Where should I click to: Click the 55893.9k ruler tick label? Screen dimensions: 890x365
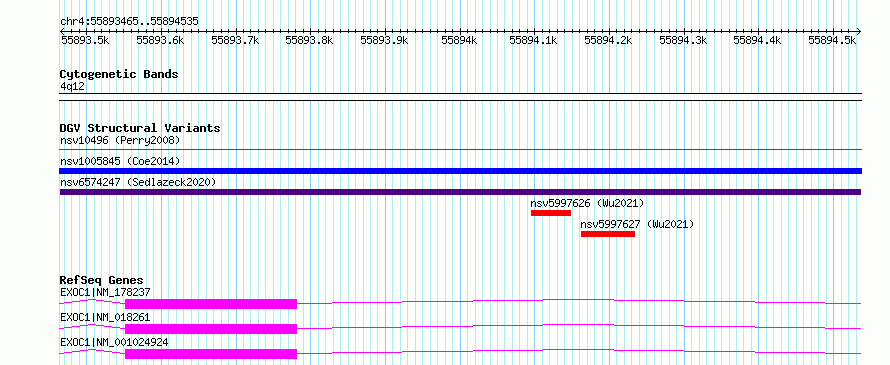(384, 40)
